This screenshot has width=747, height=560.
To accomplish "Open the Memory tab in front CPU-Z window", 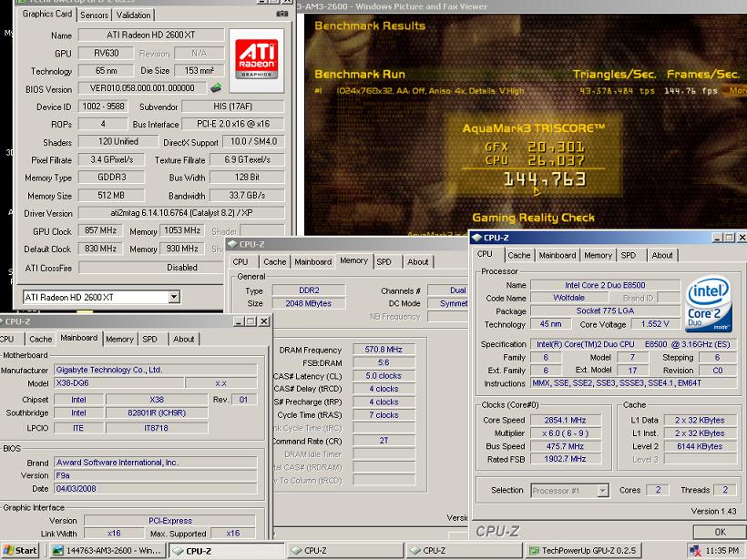I will point(598,255).
